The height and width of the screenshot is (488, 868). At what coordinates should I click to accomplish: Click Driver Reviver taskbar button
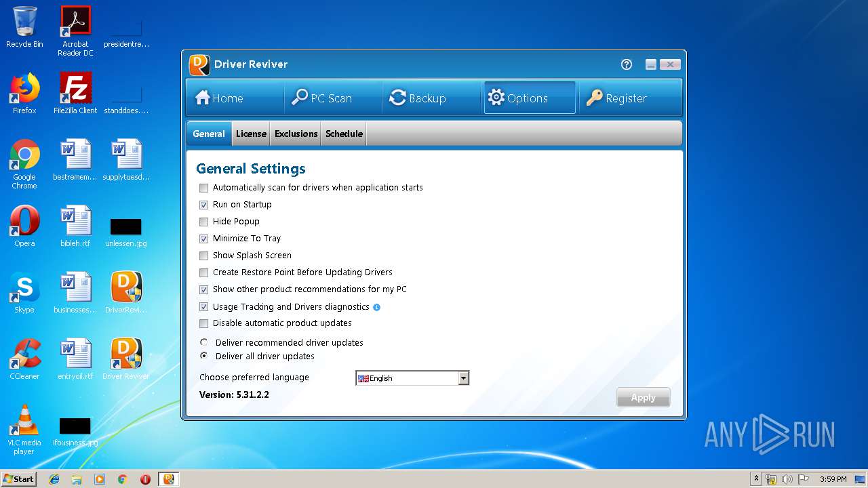pos(168,479)
